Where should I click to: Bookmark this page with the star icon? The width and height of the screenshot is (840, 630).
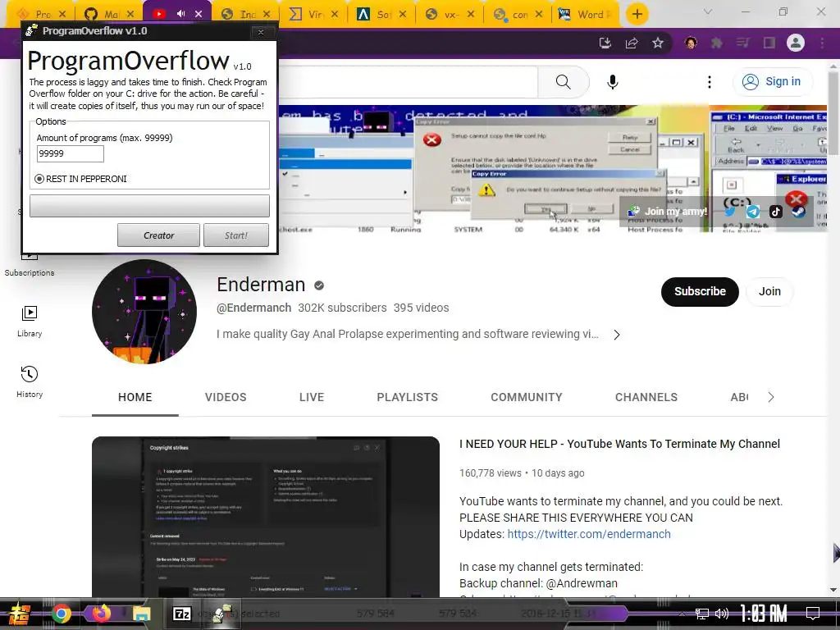tap(658, 43)
